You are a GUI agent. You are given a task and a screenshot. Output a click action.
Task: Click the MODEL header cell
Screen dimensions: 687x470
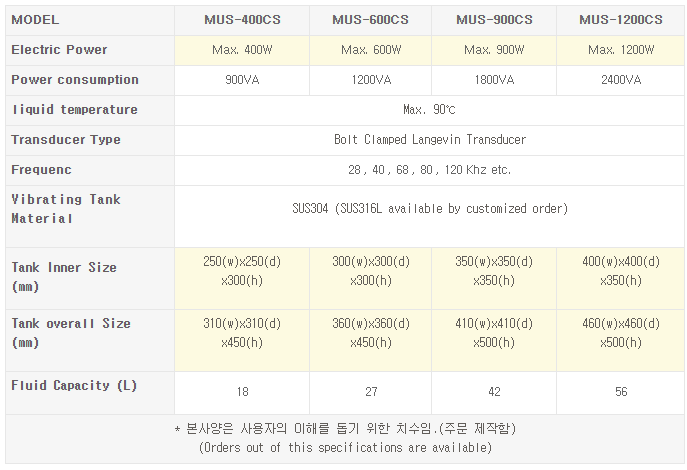[35, 19]
